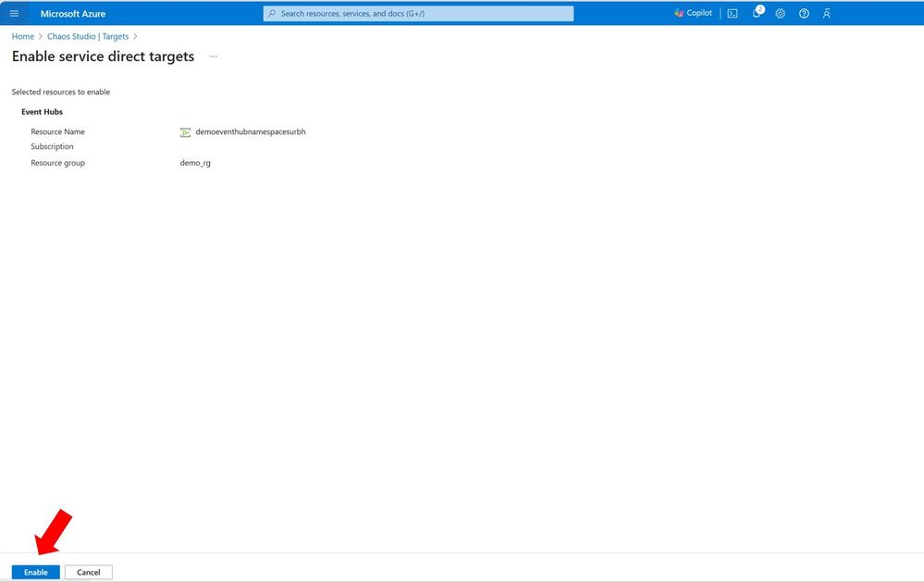Click the Event Hubs section heading
The width and height of the screenshot is (924, 582).
tap(42, 111)
